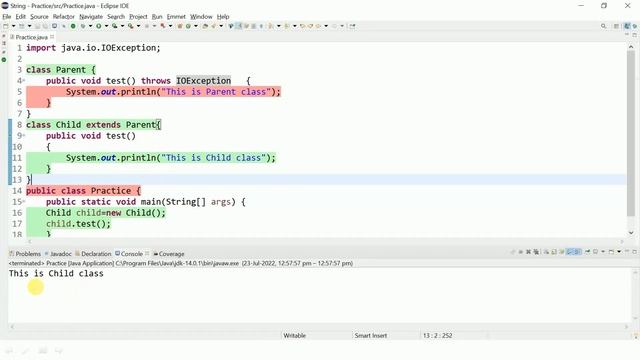Open the Edit menu
The image size is (640, 360).
tap(20, 16)
